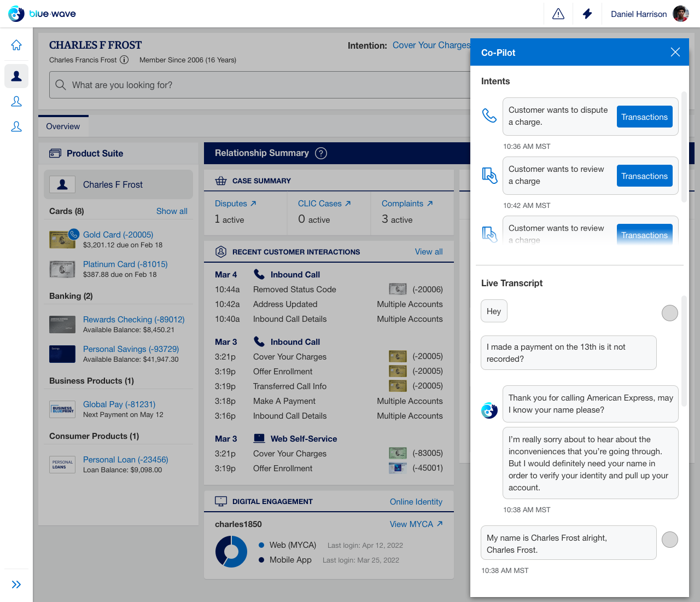Select Charles F Frost in Product Suite
The width and height of the screenshot is (700, 602).
click(x=118, y=184)
